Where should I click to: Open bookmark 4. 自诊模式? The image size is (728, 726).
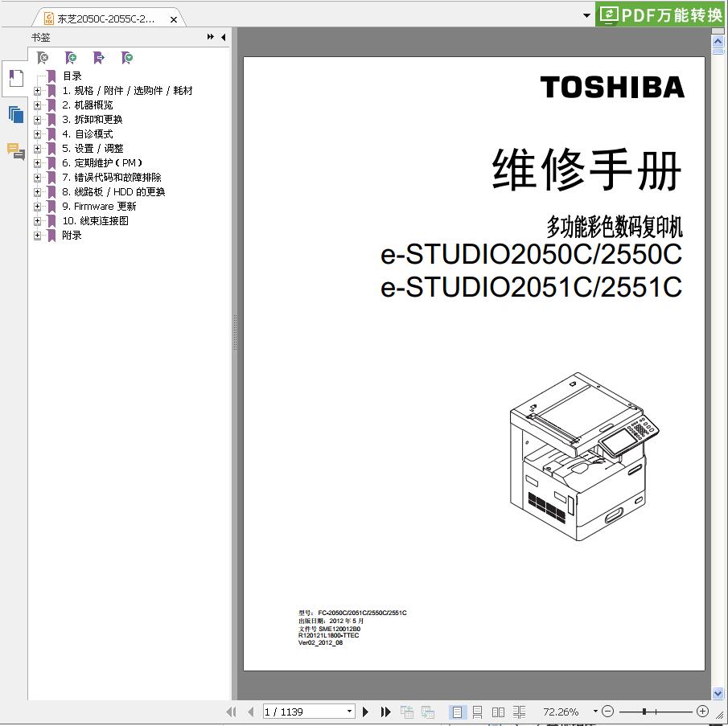pyautogui.click(x=88, y=134)
